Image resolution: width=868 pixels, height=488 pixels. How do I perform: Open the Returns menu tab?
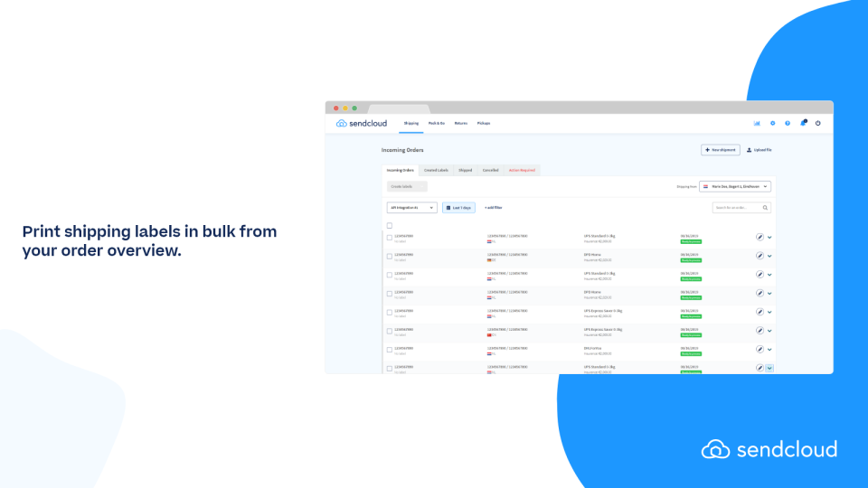[x=460, y=124]
